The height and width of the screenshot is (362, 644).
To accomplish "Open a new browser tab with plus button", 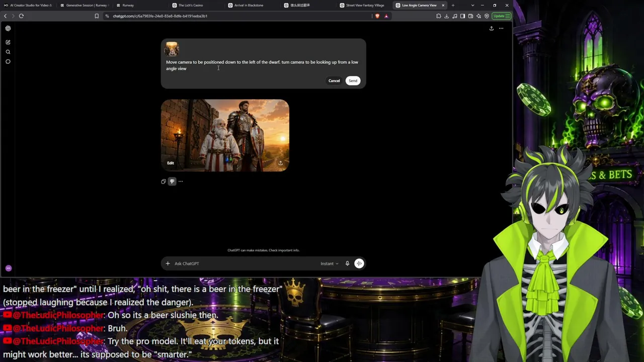I will [453, 5].
